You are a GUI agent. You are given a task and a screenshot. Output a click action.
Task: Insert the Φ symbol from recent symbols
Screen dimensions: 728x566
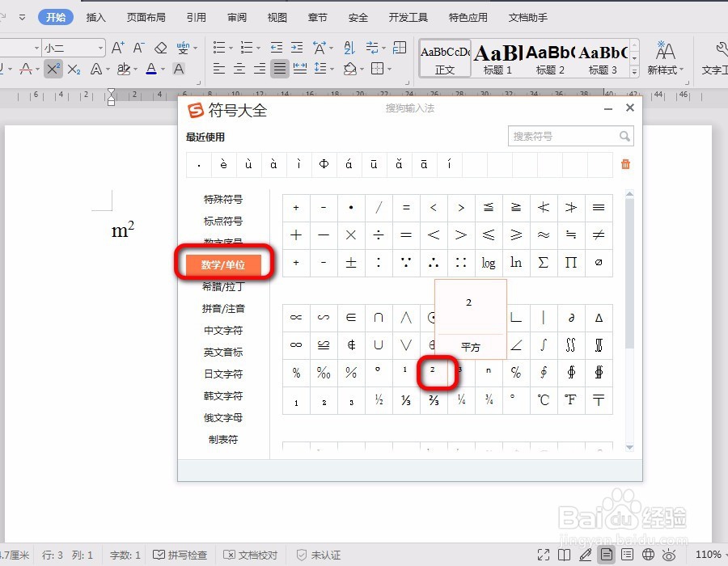pos(324,165)
